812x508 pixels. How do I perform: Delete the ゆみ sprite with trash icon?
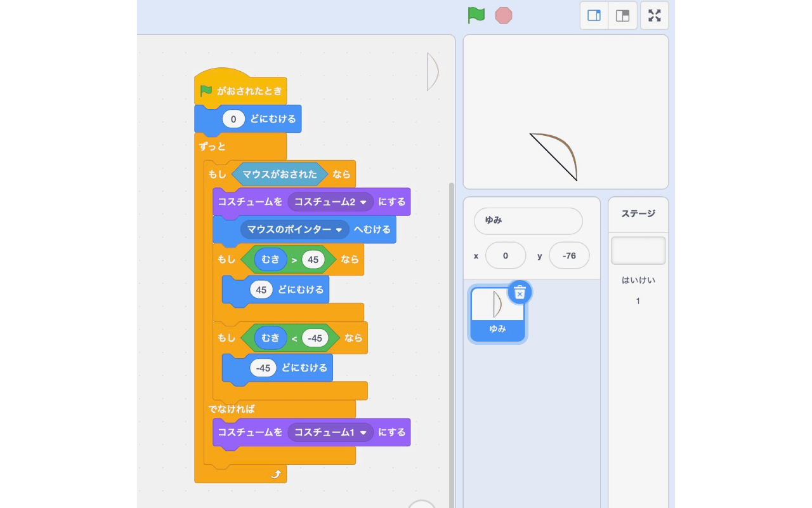point(520,292)
